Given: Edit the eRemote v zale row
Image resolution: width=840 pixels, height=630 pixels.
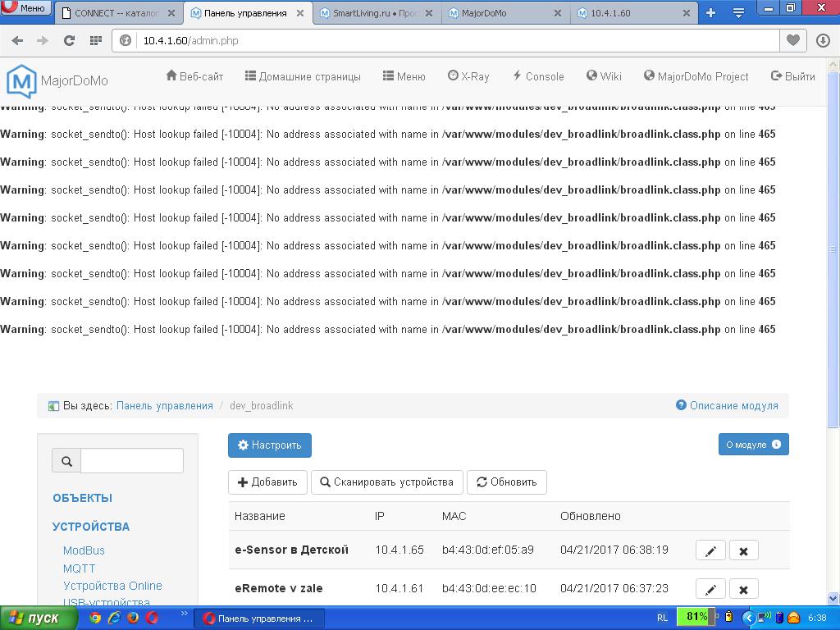Looking at the screenshot, I should point(710,589).
